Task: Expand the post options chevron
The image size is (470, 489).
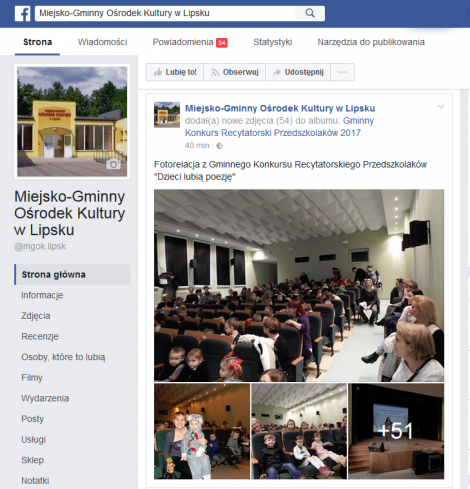Action: tap(441, 107)
